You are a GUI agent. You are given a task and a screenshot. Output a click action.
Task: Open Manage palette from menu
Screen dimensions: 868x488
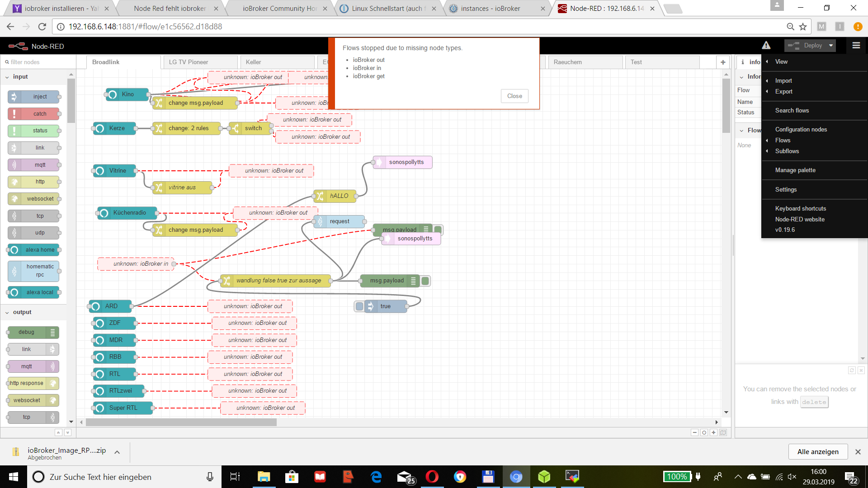[x=795, y=170]
